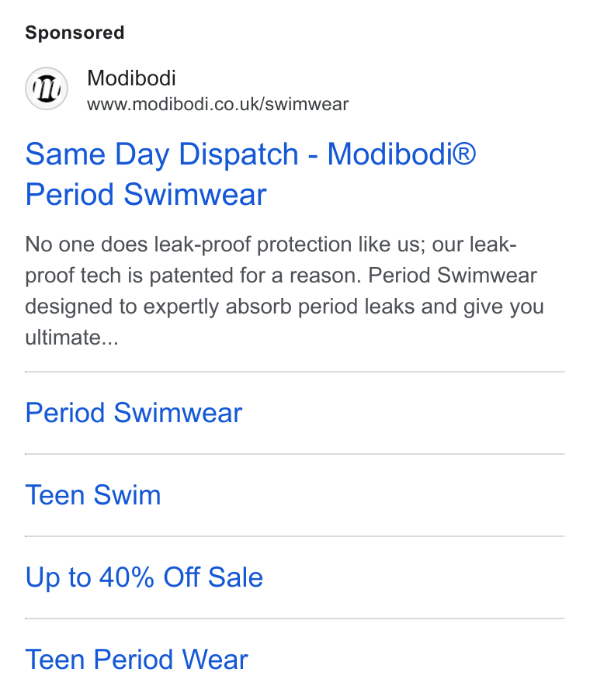590x700 pixels.
Task: Click the word "Modibodi®" in blue headline
Action: (401, 154)
